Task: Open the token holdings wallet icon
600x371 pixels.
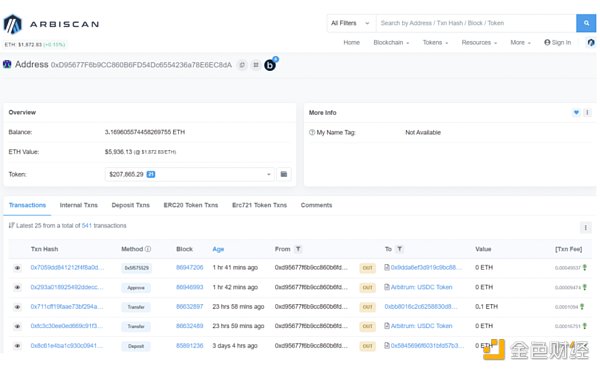Action: 284,174
